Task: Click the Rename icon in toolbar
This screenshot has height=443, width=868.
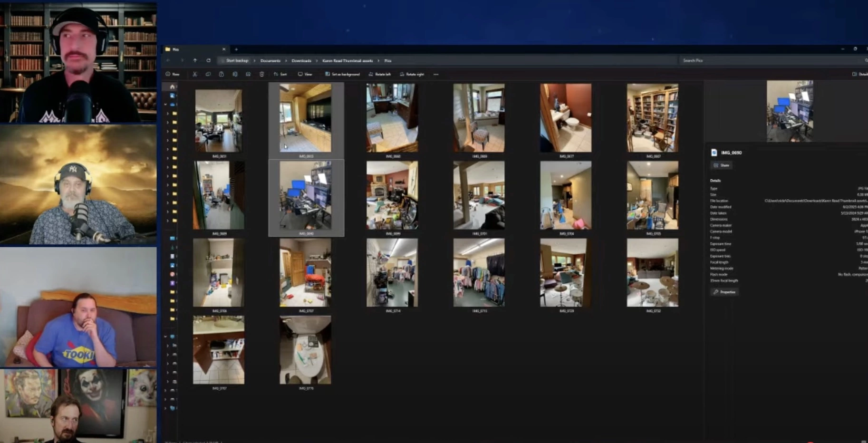Action: pos(235,74)
